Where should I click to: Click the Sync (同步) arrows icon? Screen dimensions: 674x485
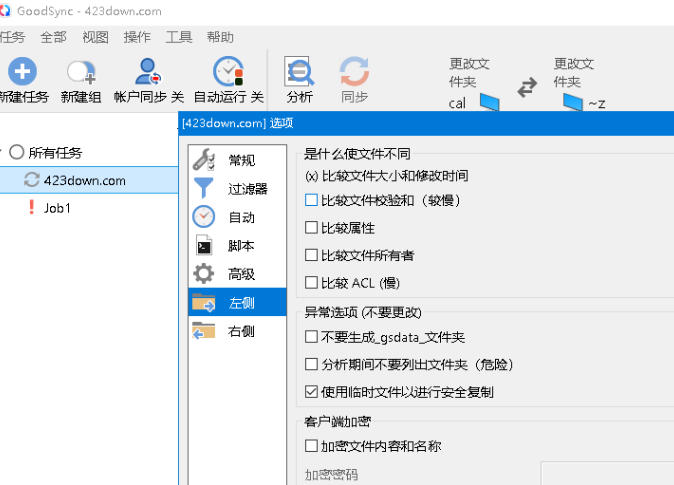tap(354, 71)
